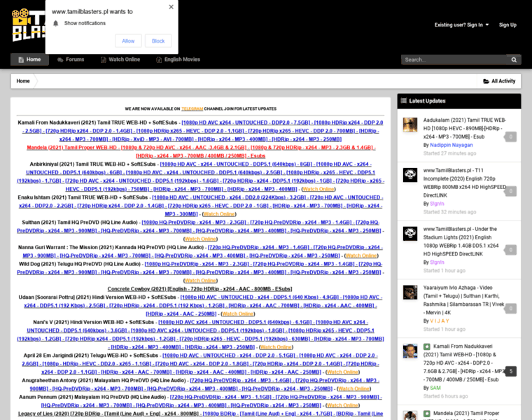Click the 5 replies badge for Kamali
This screenshot has height=420, width=532.
coord(511,371)
